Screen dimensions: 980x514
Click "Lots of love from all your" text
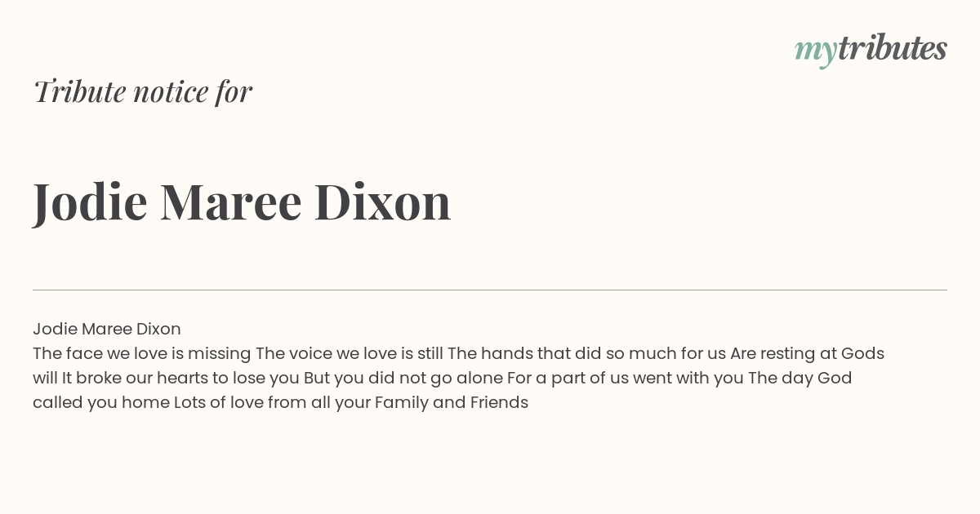click(x=272, y=402)
